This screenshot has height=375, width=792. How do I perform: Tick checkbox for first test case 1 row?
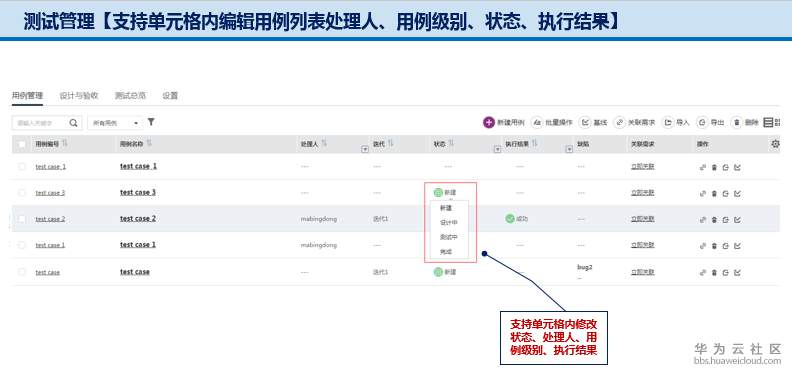pyautogui.click(x=22, y=166)
